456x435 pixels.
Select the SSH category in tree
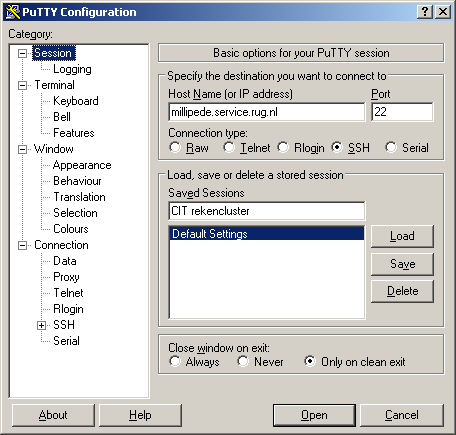click(x=64, y=325)
